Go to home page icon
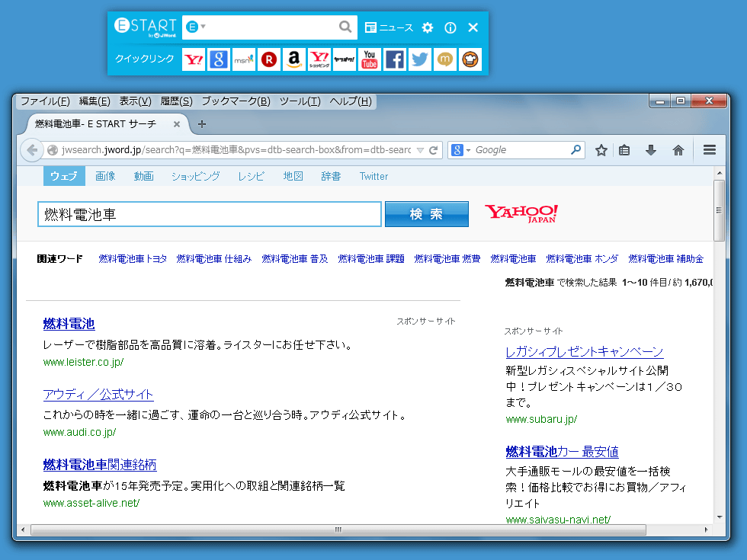747x560 pixels. pyautogui.click(x=678, y=151)
